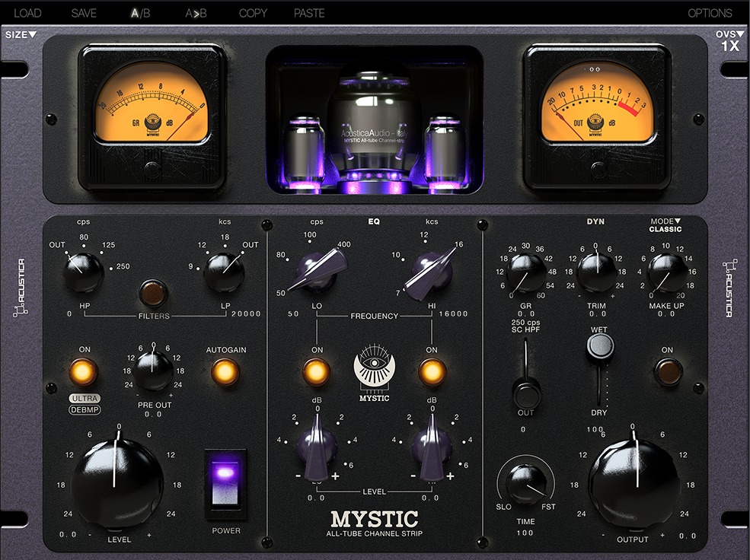
Task: Toggle the DEBMP button
Action: 85,410
